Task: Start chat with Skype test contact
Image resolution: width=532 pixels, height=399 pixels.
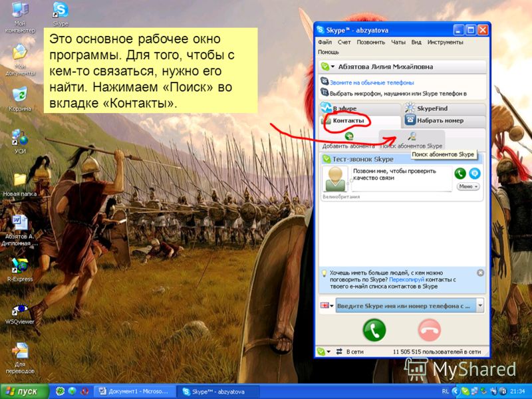Action: coord(475,174)
